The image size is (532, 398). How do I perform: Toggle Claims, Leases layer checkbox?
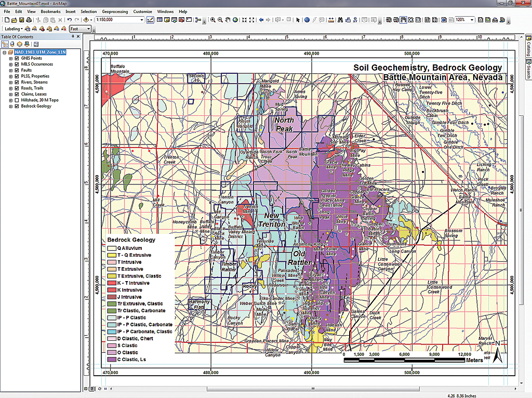point(17,95)
